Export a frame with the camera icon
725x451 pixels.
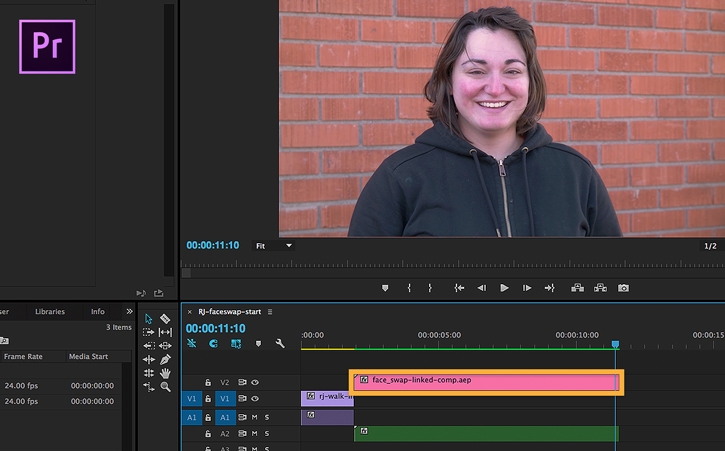point(623,288)
